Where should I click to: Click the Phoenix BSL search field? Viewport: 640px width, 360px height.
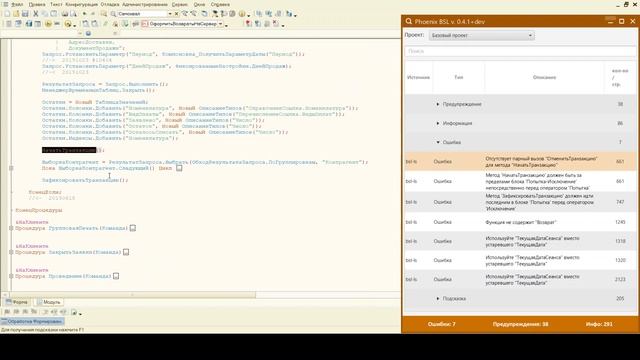pos(520,51)
